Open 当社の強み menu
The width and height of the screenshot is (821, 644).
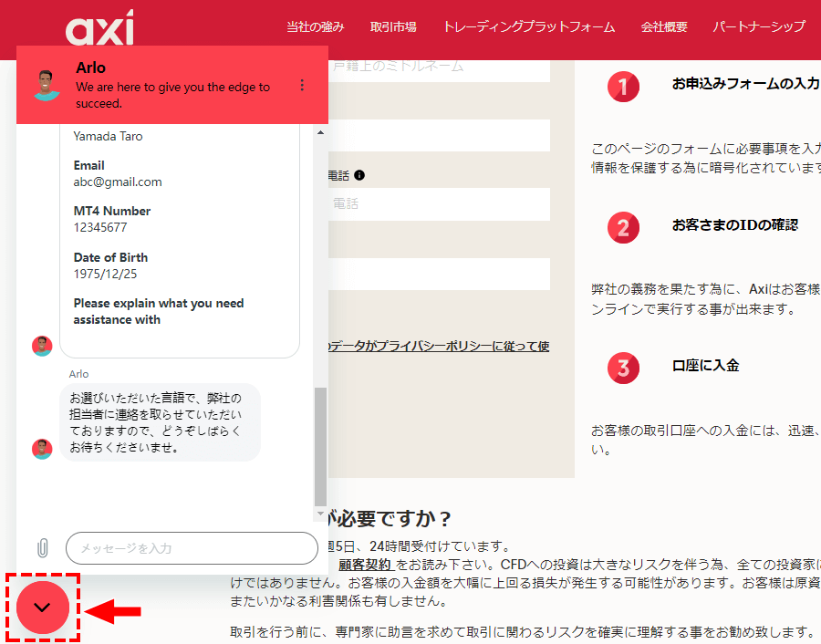click(316, 26)
